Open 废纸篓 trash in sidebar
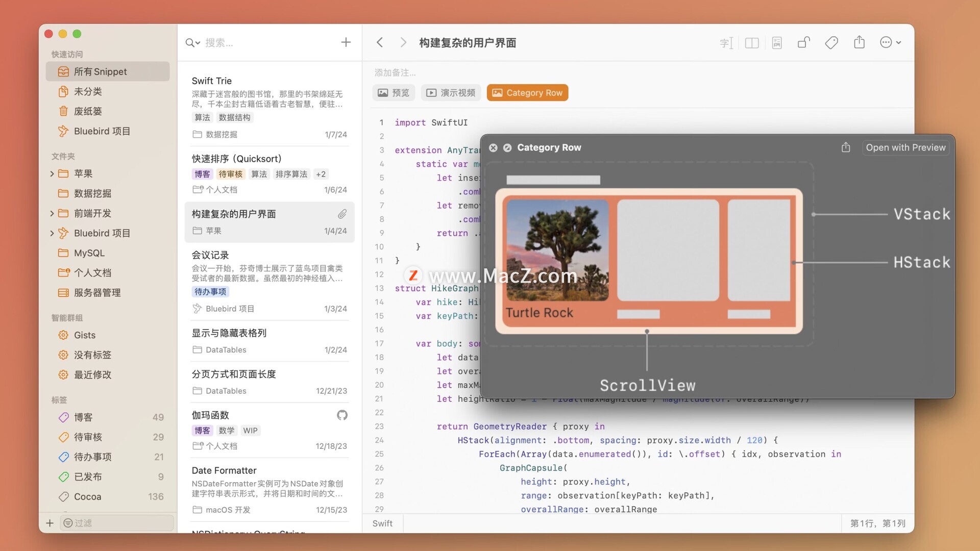980x551 pixels. click(x=108, y=111)
